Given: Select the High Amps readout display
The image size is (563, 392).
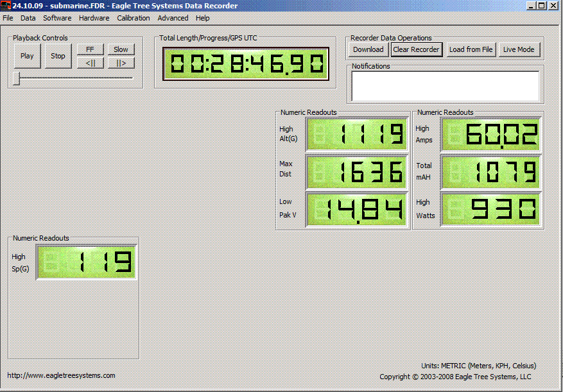Looking at the screenshot, I should 491,134.
